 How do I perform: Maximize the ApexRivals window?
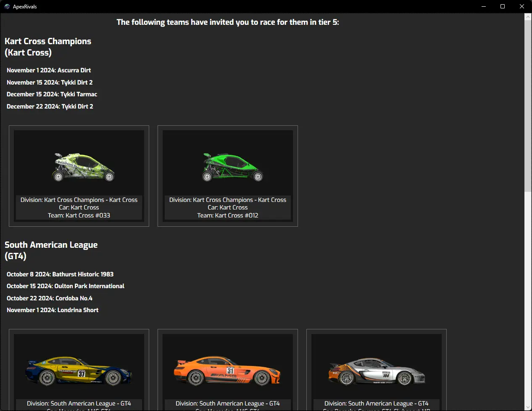coord(503,6)
